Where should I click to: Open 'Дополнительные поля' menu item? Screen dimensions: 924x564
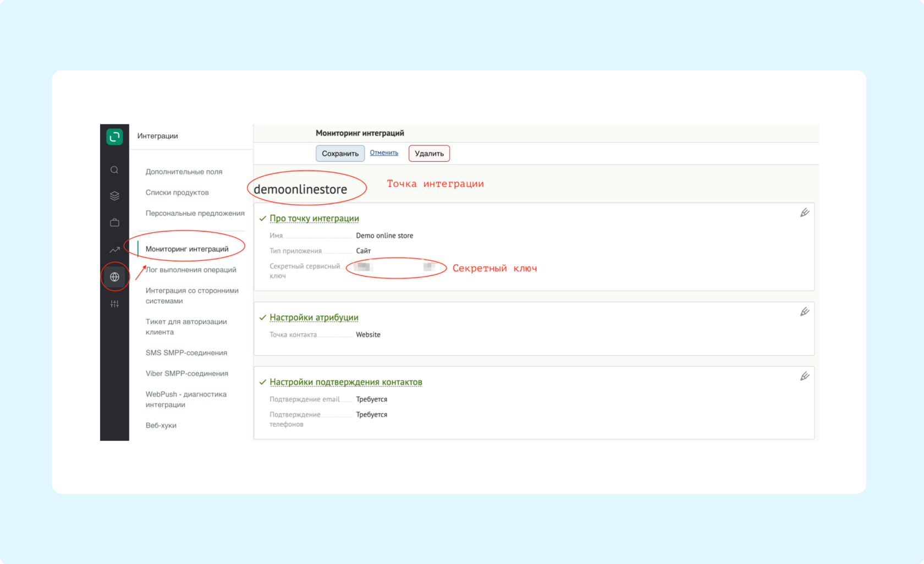pos(184,172)
